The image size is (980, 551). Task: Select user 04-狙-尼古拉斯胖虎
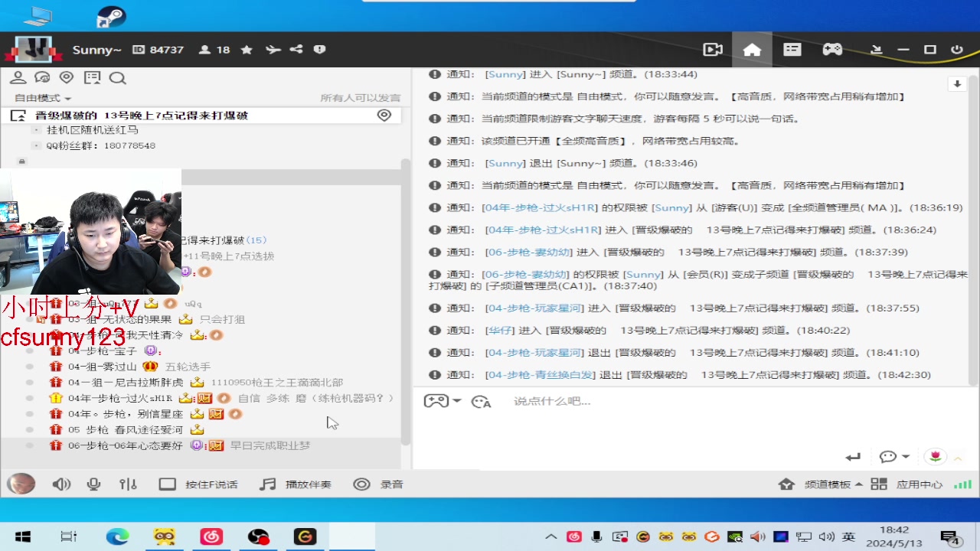pos(125,383)
